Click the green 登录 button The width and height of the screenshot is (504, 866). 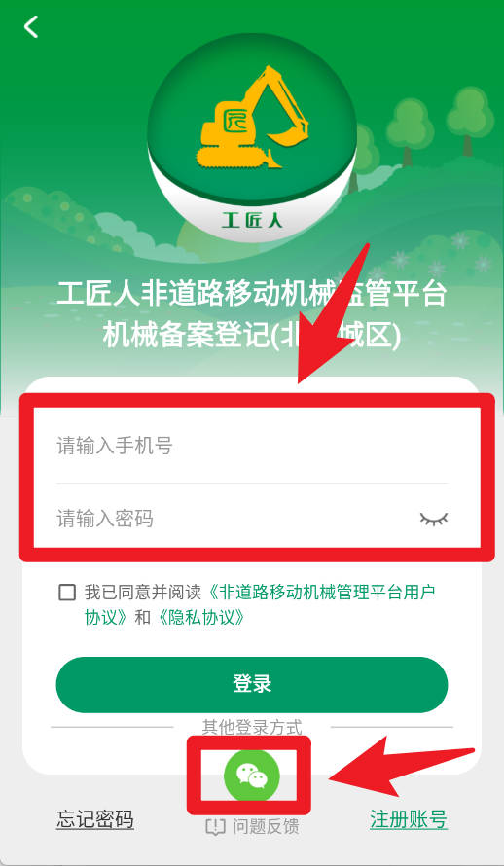[x=252, y=684]
